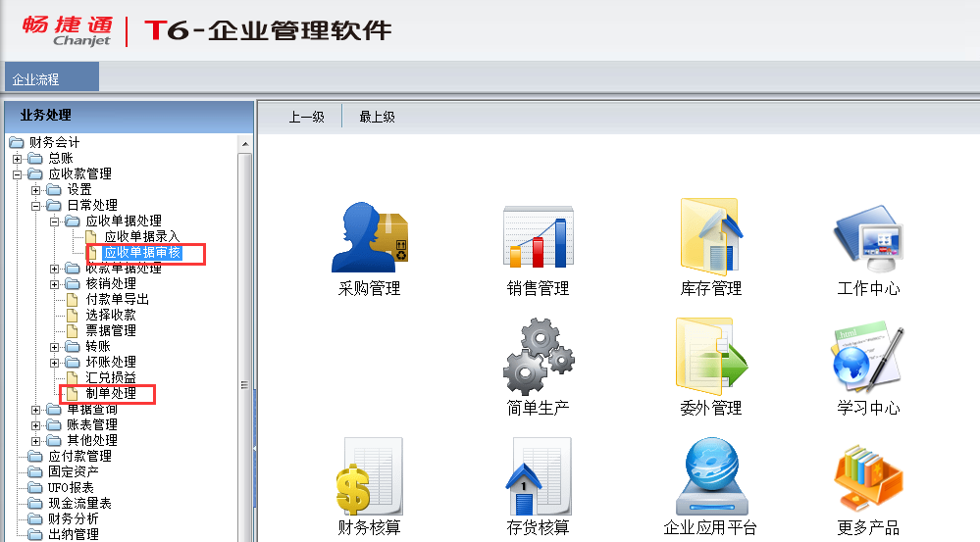This screenshot has width=980, height=542.
Task: Expand the 转账 tree node
Action: (54, 347)
